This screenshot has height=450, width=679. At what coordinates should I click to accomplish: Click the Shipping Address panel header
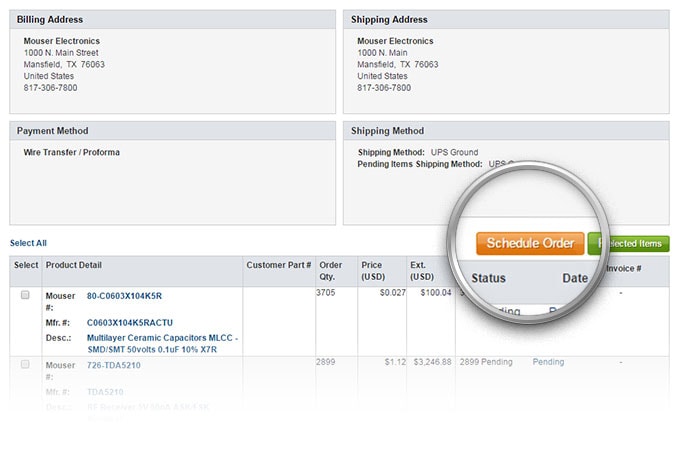pos(389,20)
